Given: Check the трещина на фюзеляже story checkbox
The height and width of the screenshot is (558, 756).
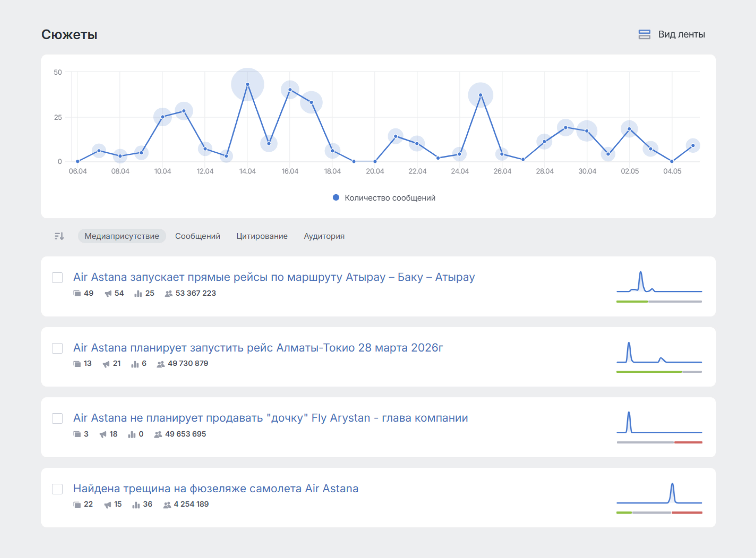Looking at the screenshot, I should tap(57, 489).
